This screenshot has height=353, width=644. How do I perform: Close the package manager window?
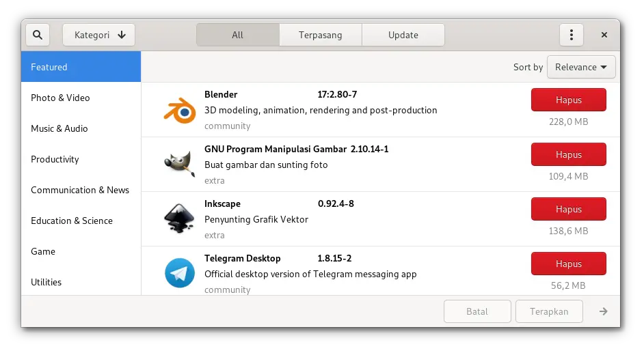(604, 35)
